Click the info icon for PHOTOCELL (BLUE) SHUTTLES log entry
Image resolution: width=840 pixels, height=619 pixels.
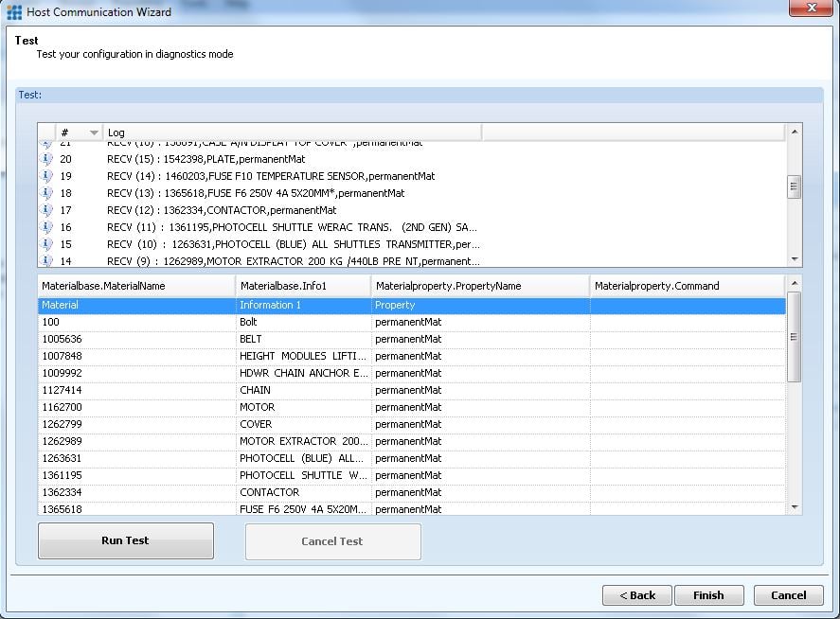click(x=45, y=244)
